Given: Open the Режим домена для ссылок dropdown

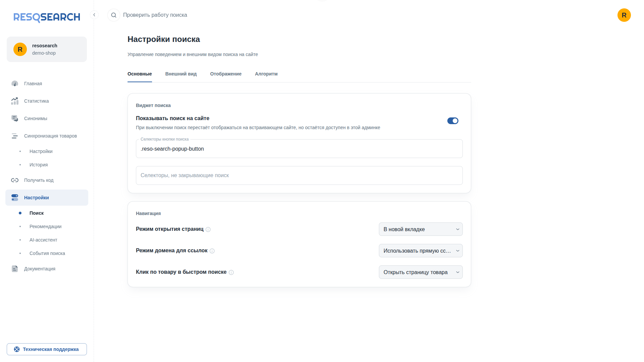Looking at the screenshot, I should point(420,251).
